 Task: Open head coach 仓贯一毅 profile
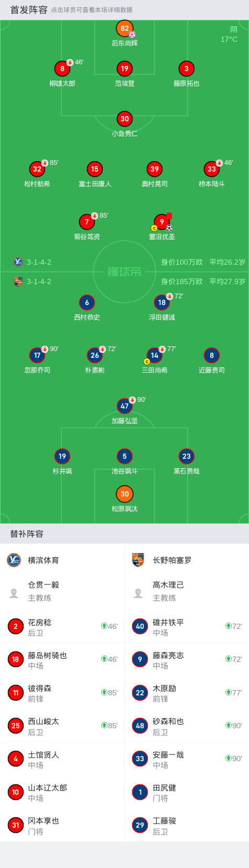tap(62, 591)
